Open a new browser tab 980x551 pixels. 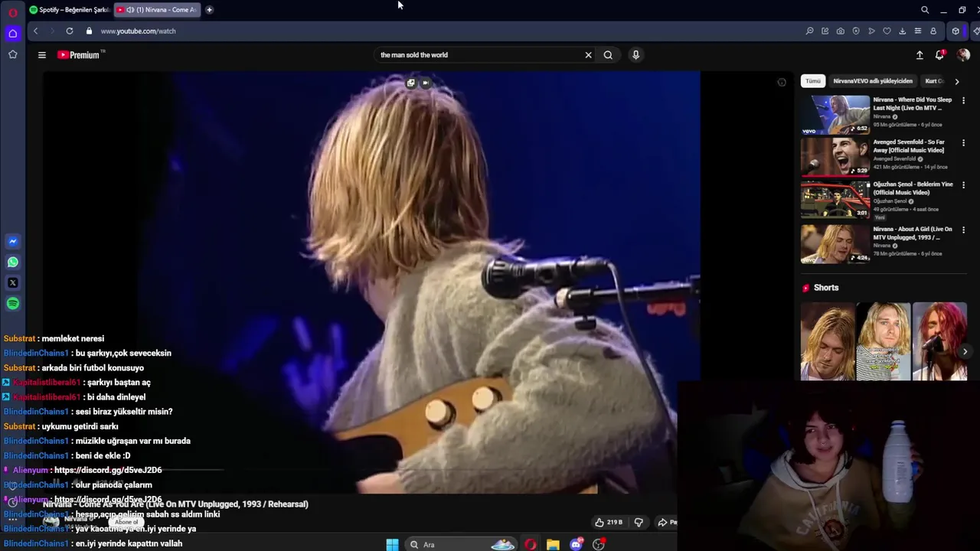[x=209, y=10]
